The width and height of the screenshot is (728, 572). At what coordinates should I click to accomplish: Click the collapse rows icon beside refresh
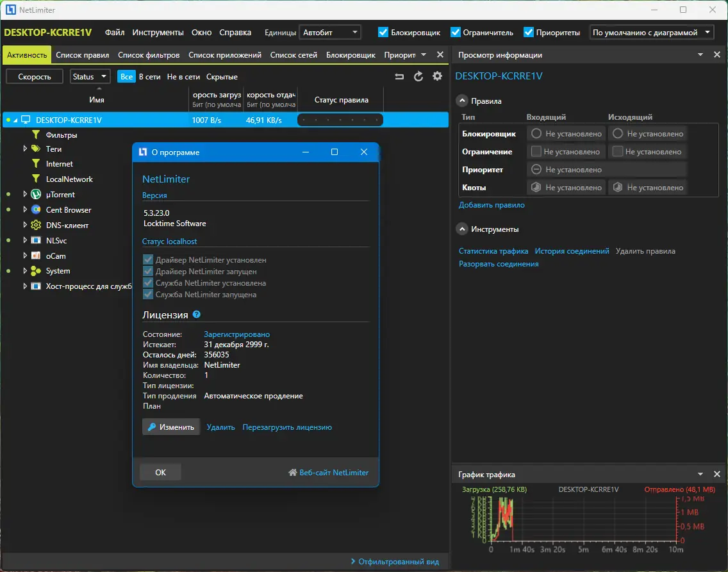[x=399, y=77]
